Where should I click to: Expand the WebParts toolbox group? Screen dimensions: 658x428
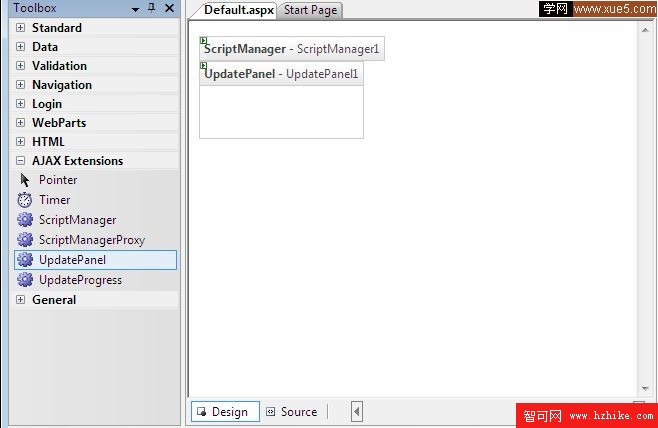tap(20, 123)
